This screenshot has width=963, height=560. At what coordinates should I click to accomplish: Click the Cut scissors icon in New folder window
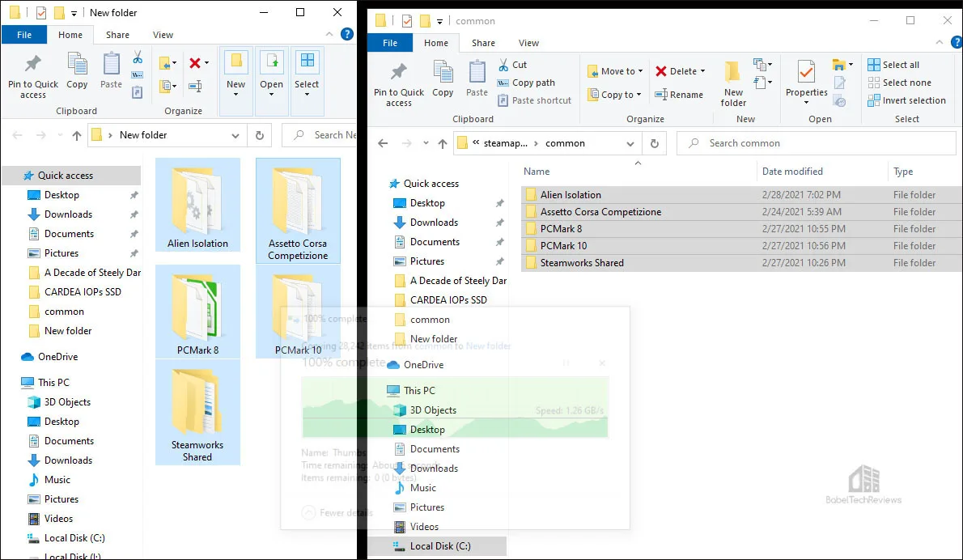138,57
